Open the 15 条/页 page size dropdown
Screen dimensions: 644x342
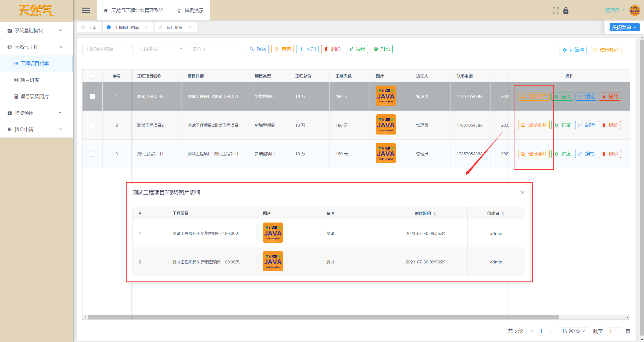pos(573,331)
